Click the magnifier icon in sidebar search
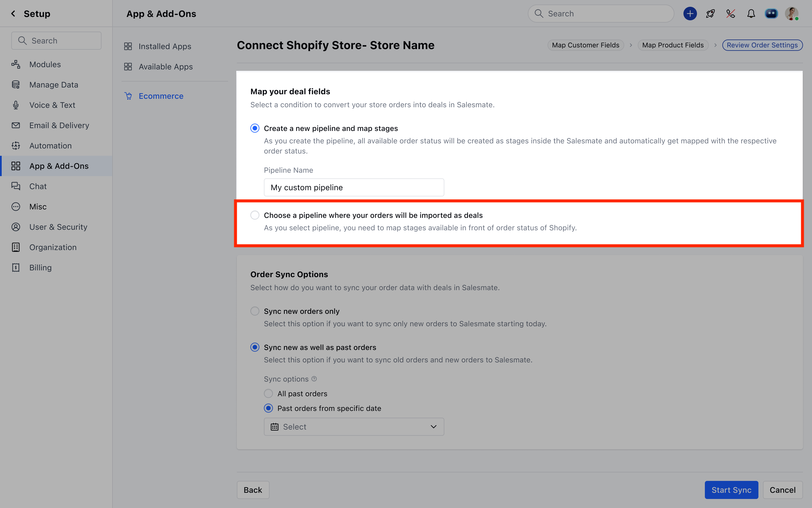This screenshot has width=812, height=508. [x=23, y=41]
